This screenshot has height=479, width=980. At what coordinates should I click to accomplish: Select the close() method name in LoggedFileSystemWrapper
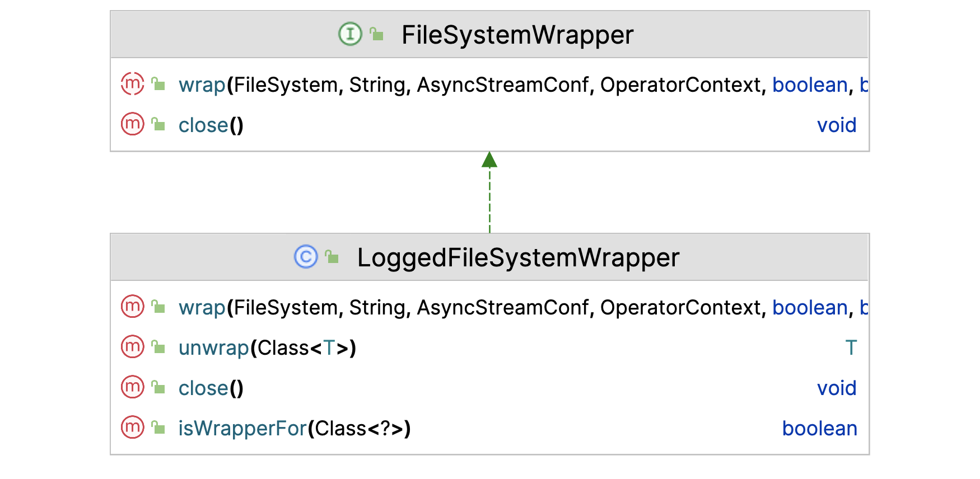tap(211, 388)
